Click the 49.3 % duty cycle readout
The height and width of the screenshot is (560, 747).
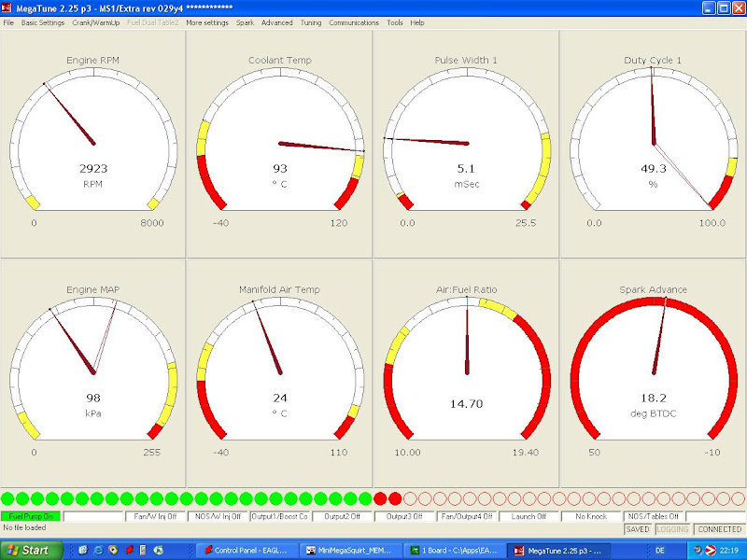point(653,169)
